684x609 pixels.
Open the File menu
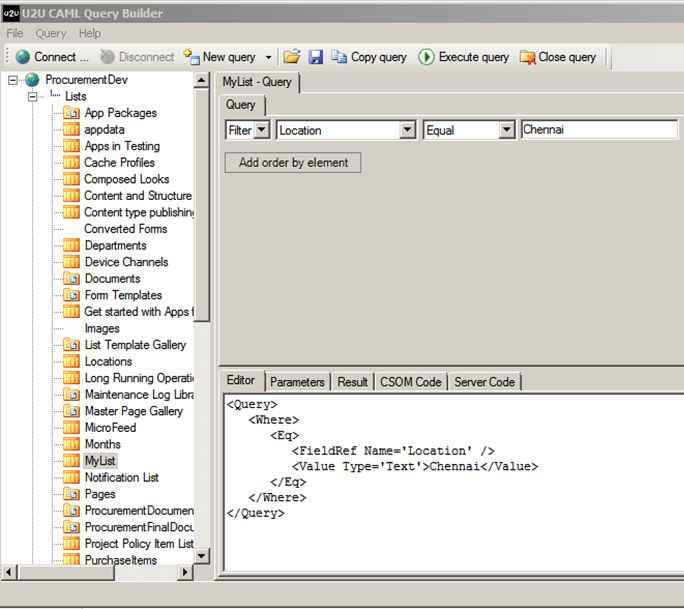14,34
